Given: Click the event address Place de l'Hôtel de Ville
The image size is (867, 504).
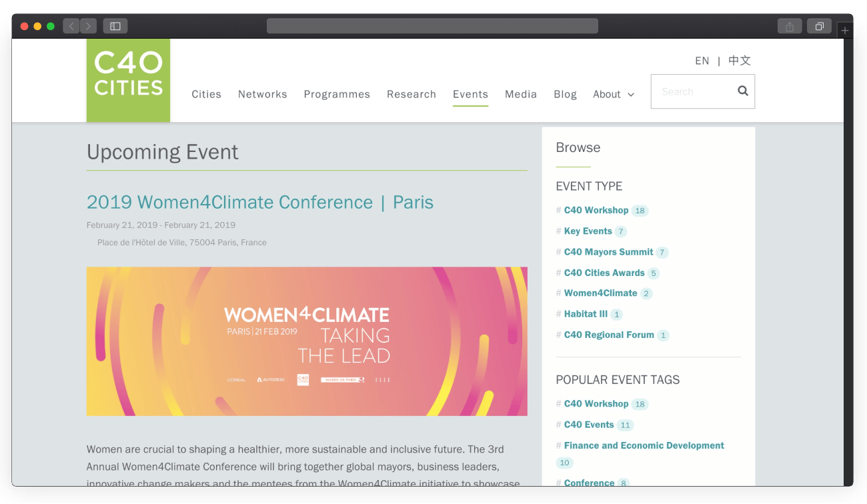Looking at the screenshot, I should [x=182, y=243].
